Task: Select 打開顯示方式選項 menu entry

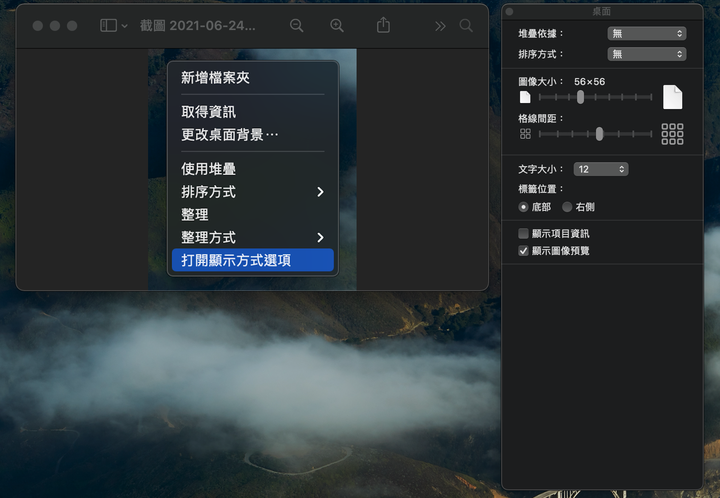Action: (x=253, y=260)
